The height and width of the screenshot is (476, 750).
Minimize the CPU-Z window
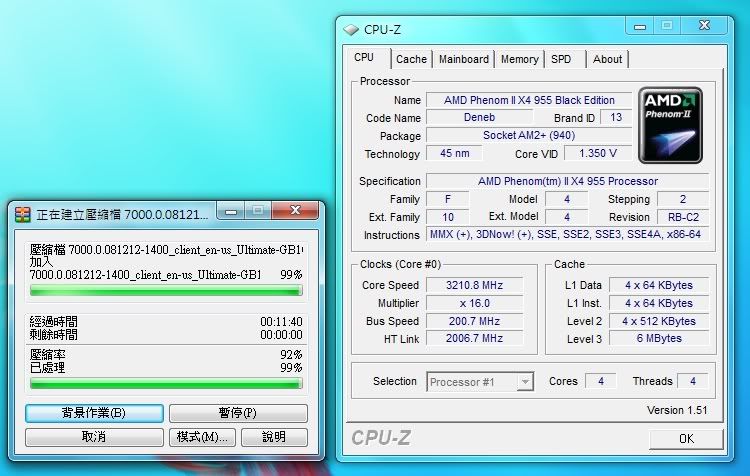pos(640,26)
